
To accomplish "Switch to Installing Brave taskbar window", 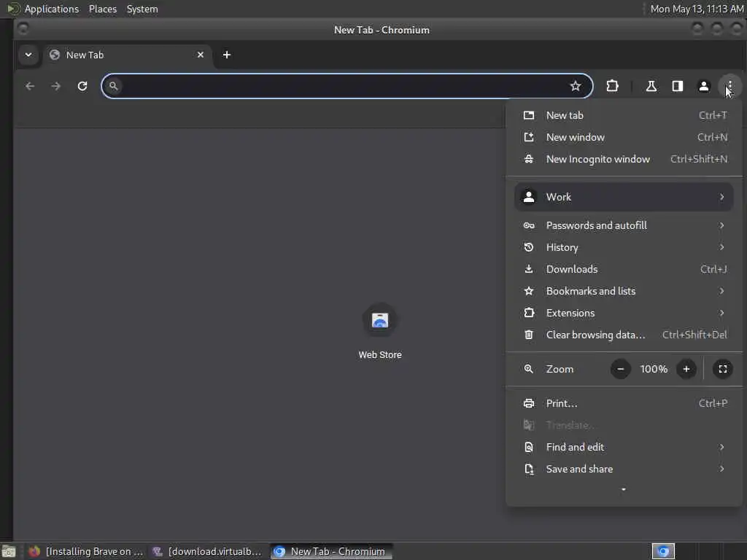I will click(x=86, y=551).
